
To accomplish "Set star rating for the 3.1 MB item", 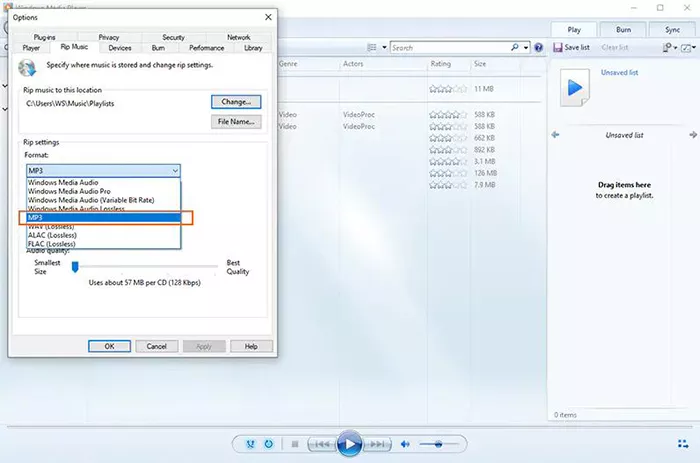I will 448,161.
